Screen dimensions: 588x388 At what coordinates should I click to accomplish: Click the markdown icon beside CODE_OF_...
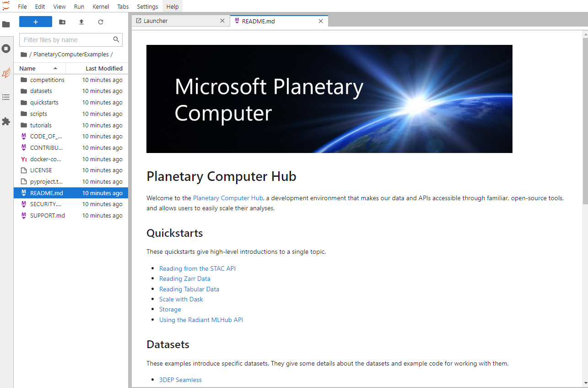point(24,136)
